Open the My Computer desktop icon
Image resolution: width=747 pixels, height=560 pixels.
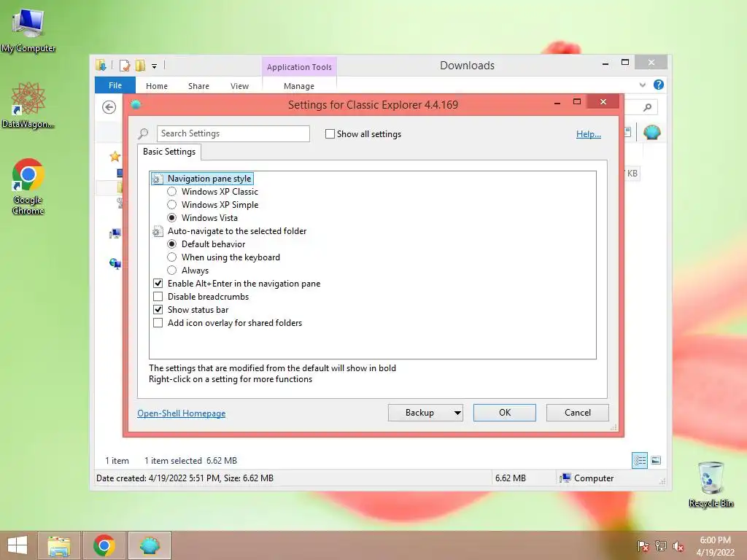tap(28, 30)
